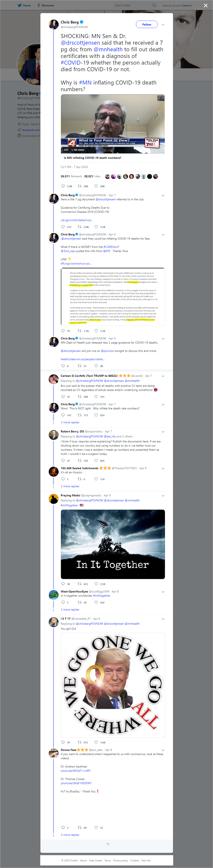Screen dimensions: 213x868
Task: Expand the main tweet options chevron
Action: point(163,24)
